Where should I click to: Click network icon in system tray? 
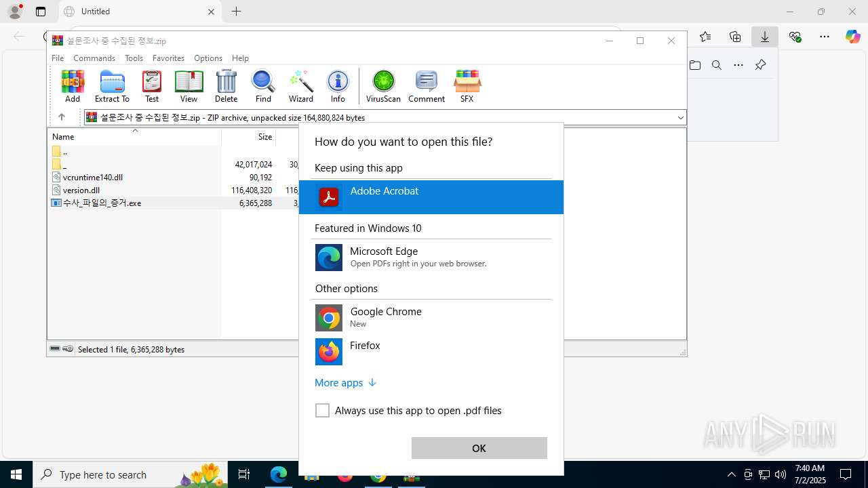pos(764,474)
